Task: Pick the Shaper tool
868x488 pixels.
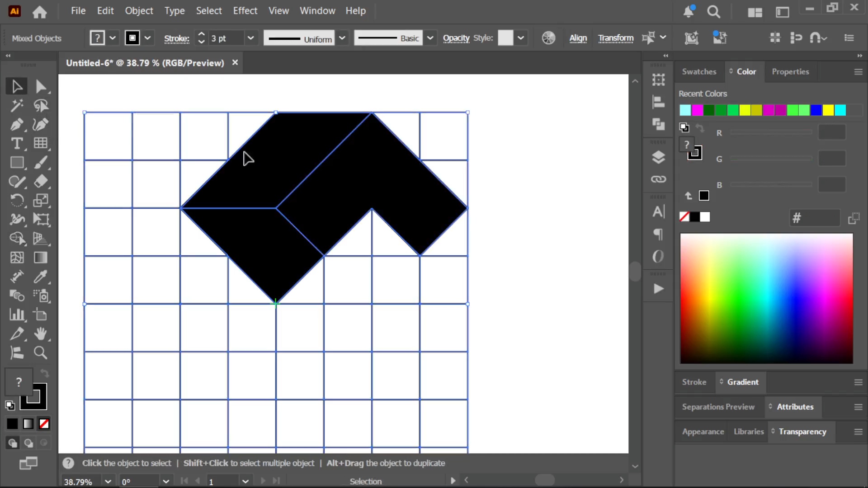Action: [x=17, y=182]
